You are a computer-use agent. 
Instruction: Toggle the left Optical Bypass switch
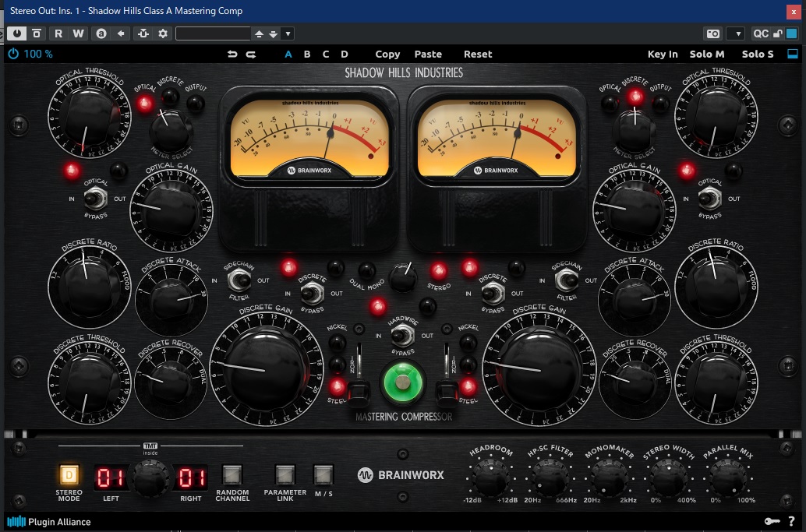coord(96,198)
